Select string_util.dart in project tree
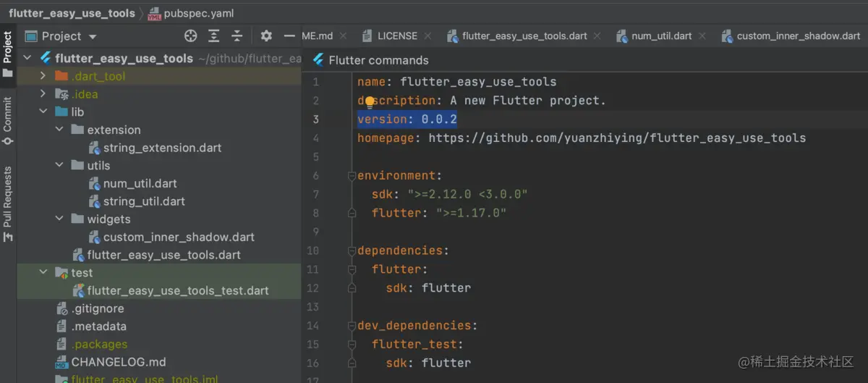Image resolution: width=868 pixels, height=383 pixels. tap(144, 201)
